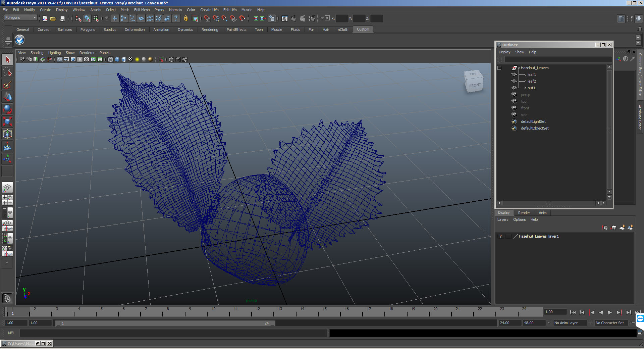This screenshot has width=644, height=349.
Task: Choose the Paint Selection tool
Action: (7, 85)
